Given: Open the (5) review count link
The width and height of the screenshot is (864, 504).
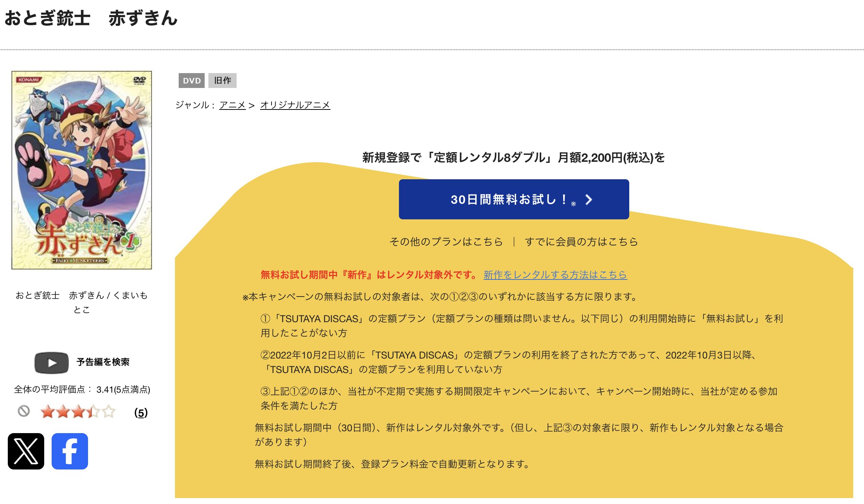Looking at the screenshot, I should pyautogui.click(x=141, y=412).
